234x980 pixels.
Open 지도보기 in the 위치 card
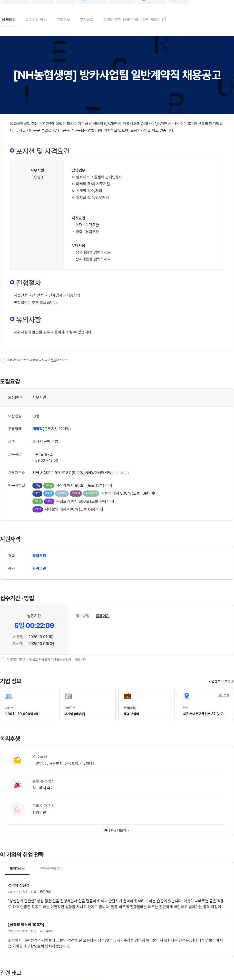[x=223, y=695]
